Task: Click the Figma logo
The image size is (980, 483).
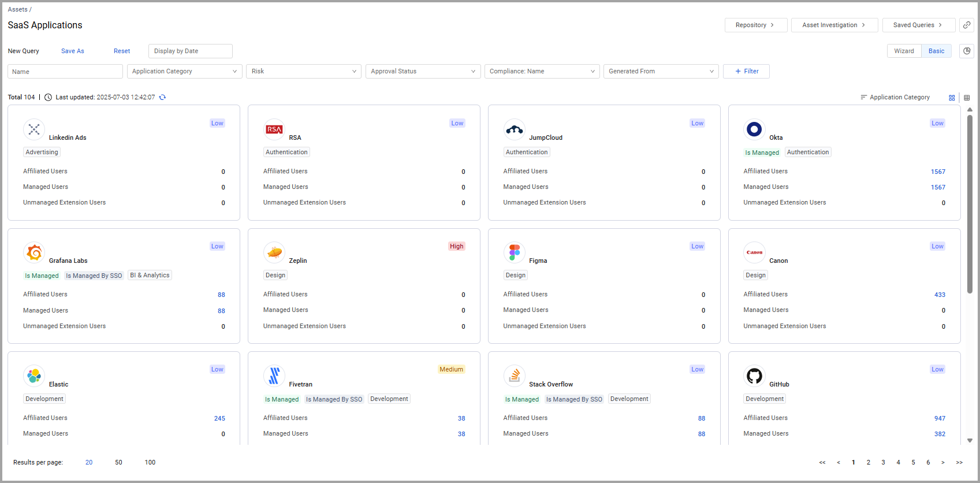Action: coord(514,252)
